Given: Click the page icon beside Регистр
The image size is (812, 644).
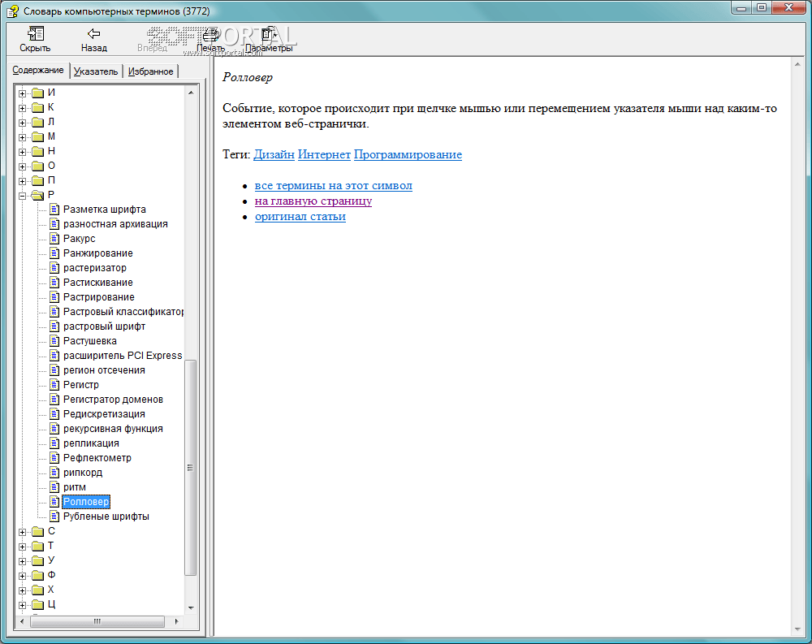Looking at the screenshot, I should pos(54,384).
